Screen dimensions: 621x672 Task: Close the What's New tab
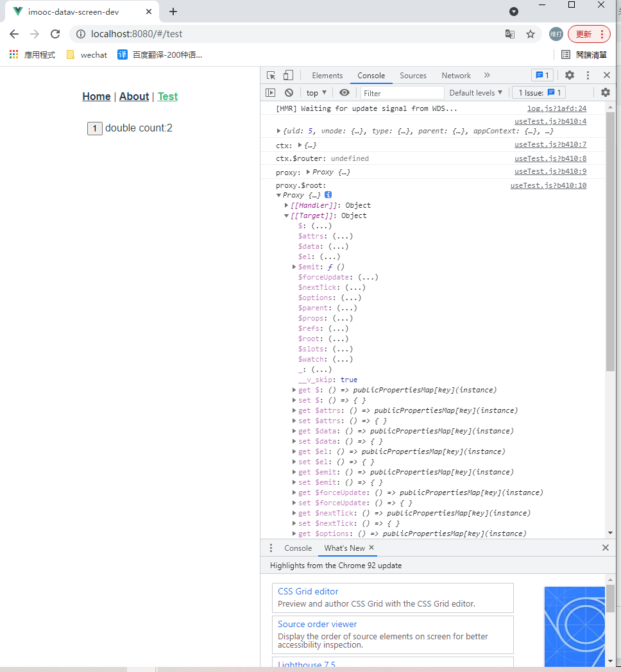[x=371, y=548]
